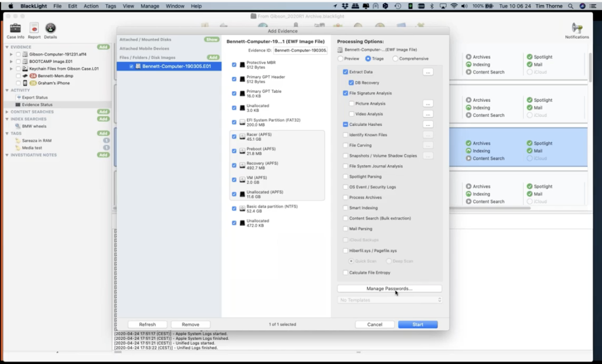This screenshot has width=602, height=364.
Task: Click the vertical scrollbar of evidence status list
Action: (590, 67)
